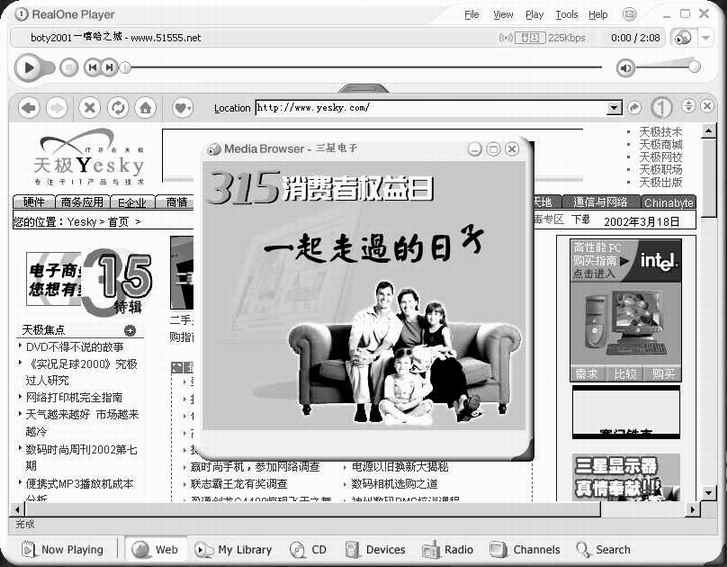727x567 pixels.
Task: Open the View menu
Action: (503, 15)
